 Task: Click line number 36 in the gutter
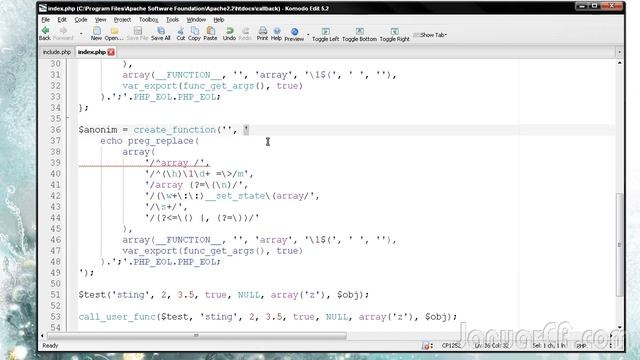click(x=56, y=130)
